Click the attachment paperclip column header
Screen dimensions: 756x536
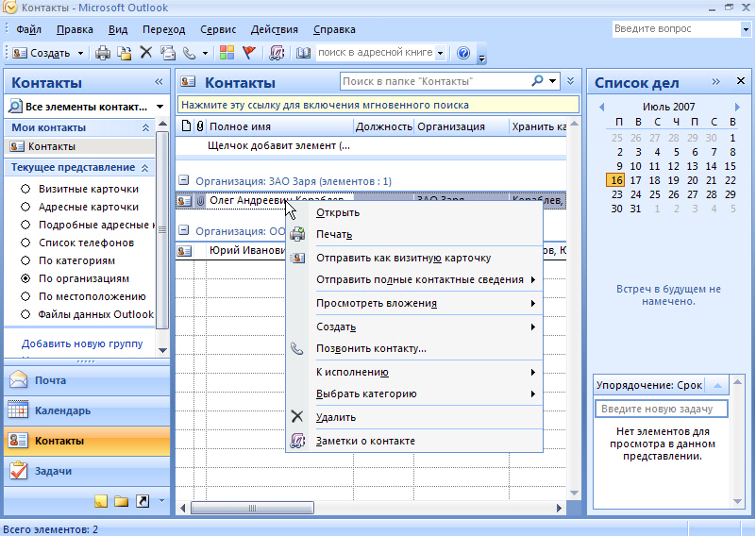[200, 126]
